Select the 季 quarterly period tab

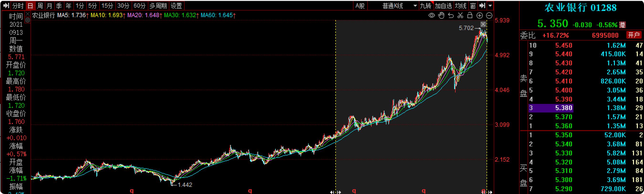click(x=59, y=5)
